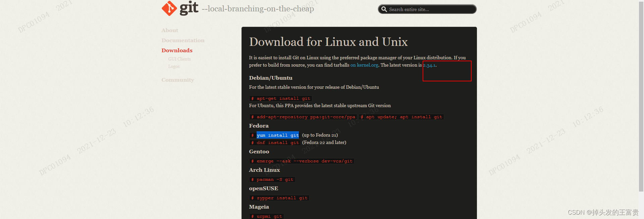Click the page vertical scrollbar
The width and height of the screenshot is (644, 219).
[641, 97]
